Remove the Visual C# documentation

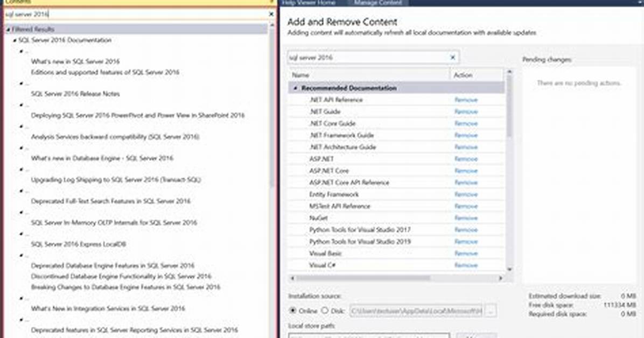pos(466,265)
